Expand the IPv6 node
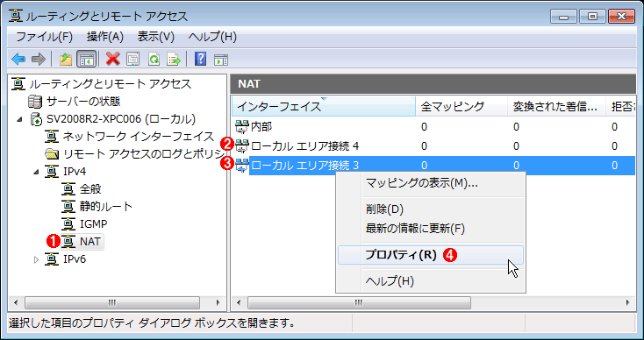 click(x=37, y=259)
